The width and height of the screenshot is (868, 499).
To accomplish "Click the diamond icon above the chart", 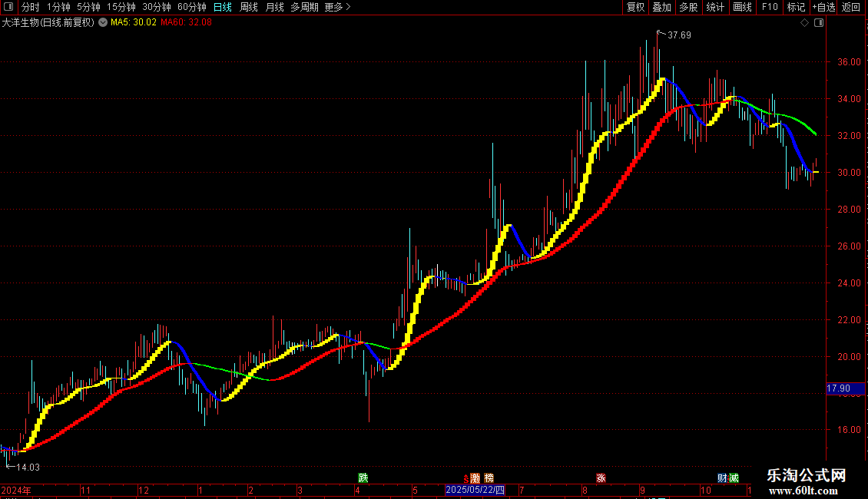I will coord(805,23).
